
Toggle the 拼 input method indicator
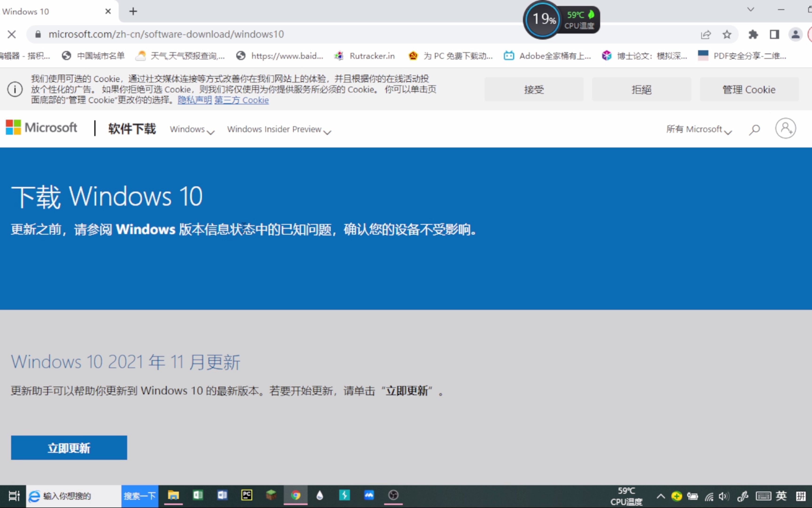pyautogui.click(x=800, y=496)
